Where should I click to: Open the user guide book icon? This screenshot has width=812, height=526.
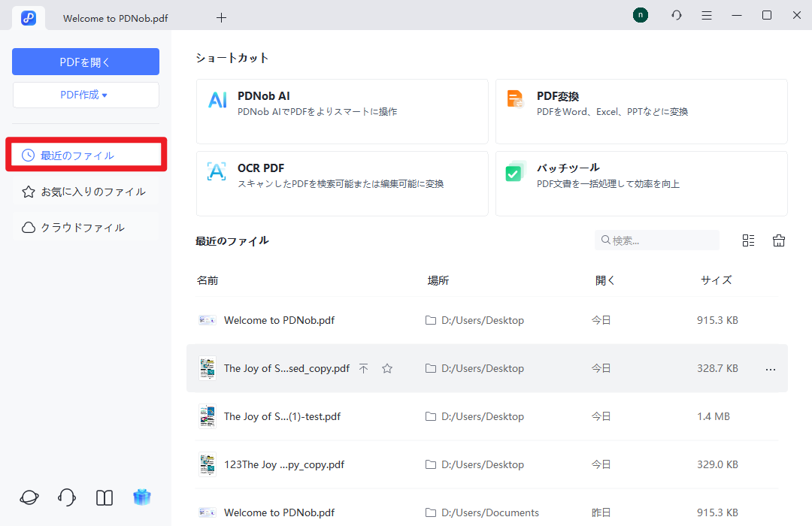tap(104, 497)
